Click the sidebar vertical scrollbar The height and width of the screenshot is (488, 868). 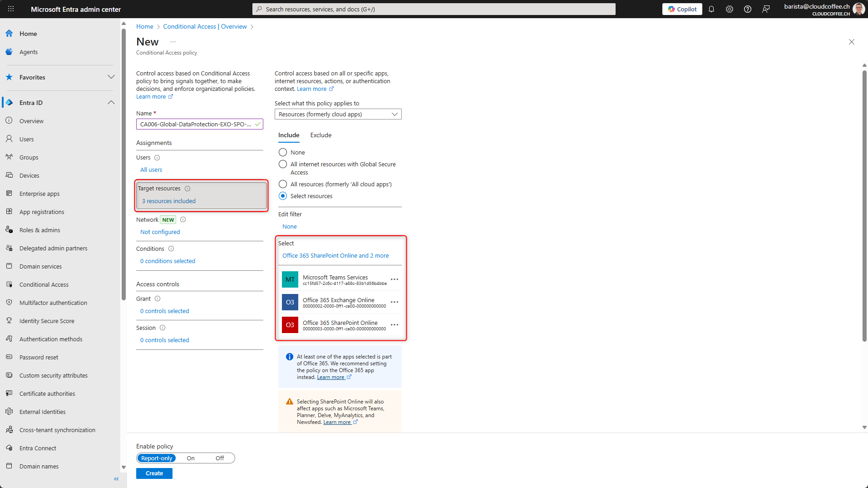point(123,164)
